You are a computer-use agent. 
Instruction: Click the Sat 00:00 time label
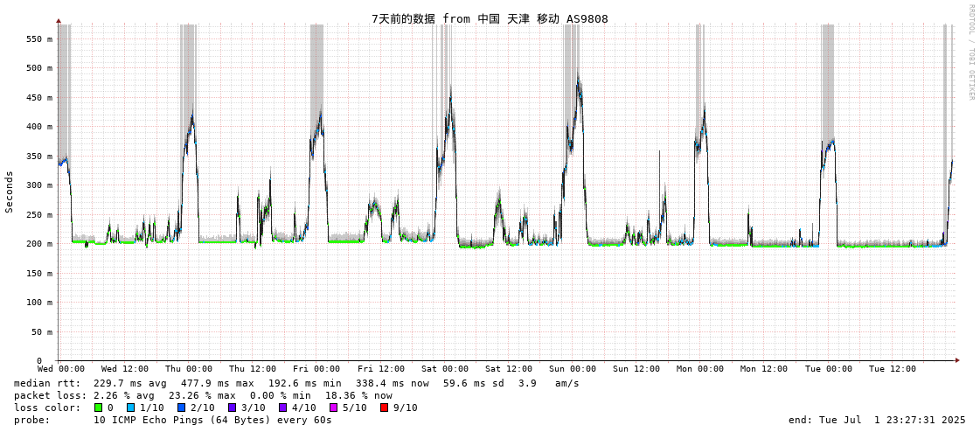click(x=445, y=369)
